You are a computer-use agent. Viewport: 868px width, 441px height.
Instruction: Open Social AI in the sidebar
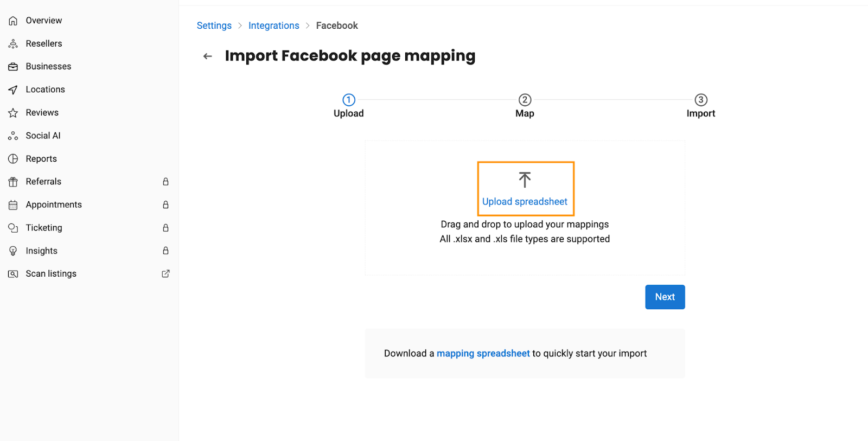pos(43,136)
